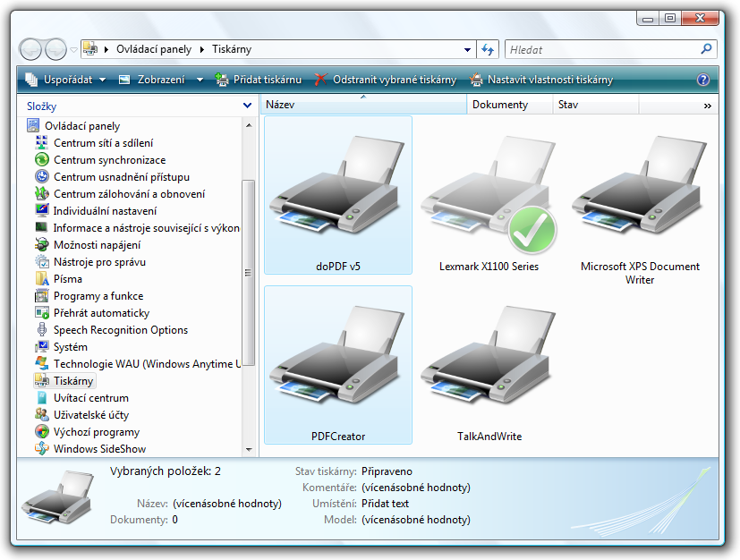Click the Přehrát automaticky icon
740x560 pixels.
pos(42,313)
